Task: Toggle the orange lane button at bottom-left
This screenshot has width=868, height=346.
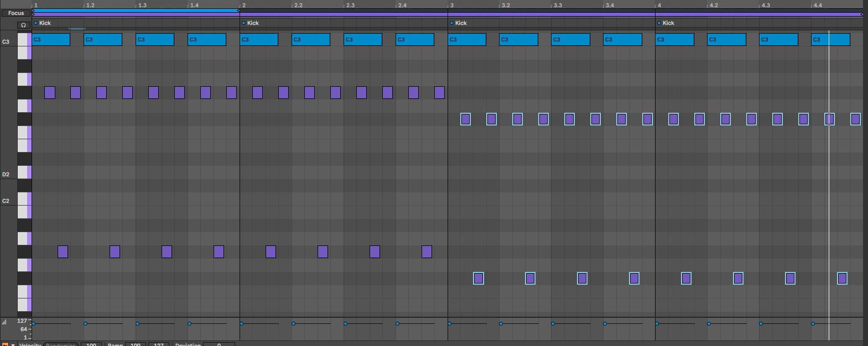Action: pyautogui.click(x=5, y=344)
